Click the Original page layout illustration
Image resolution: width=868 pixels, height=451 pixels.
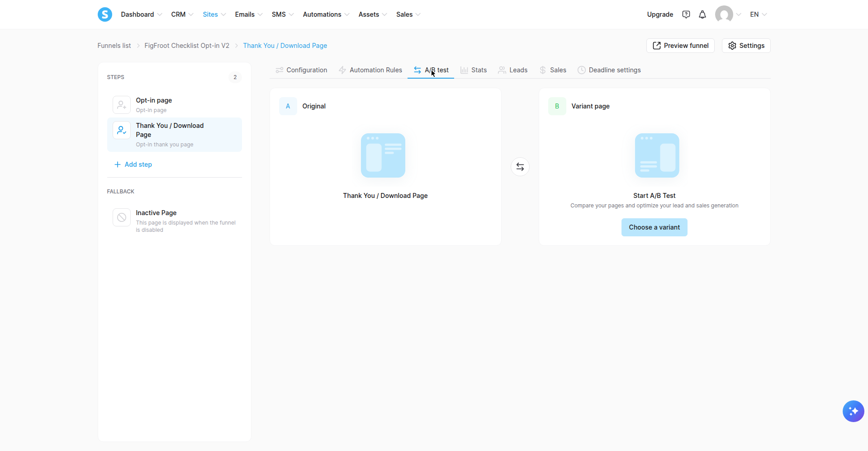(383, 155)
